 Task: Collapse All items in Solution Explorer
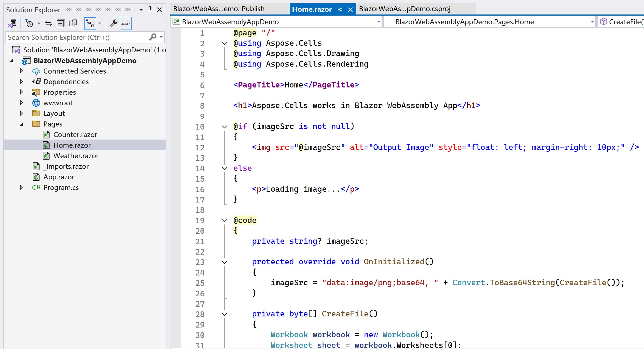tap(61, 24)
